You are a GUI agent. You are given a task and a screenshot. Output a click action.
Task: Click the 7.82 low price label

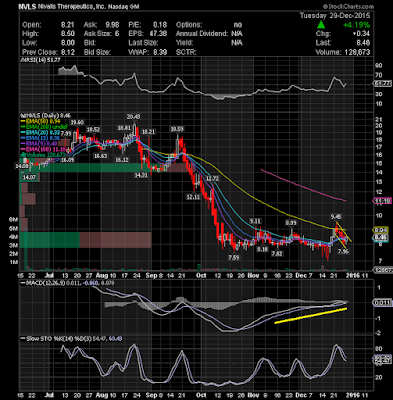click(x=277, y=253)
